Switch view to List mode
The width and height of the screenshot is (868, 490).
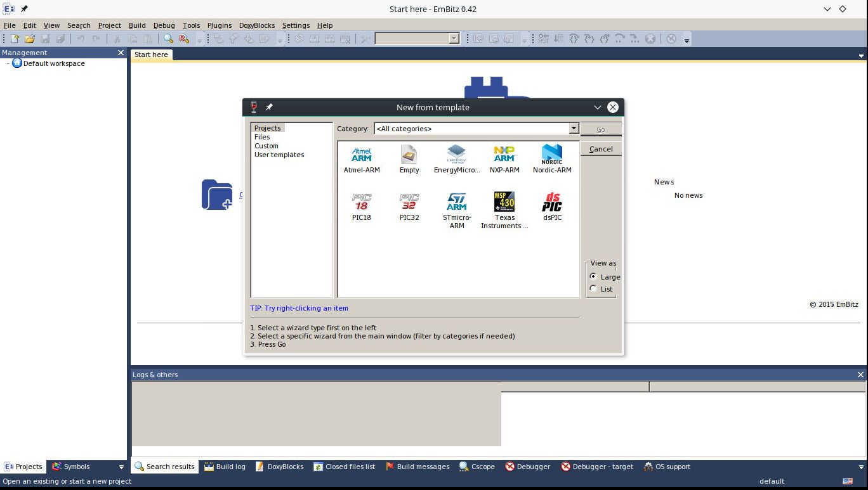coord(593,288)
